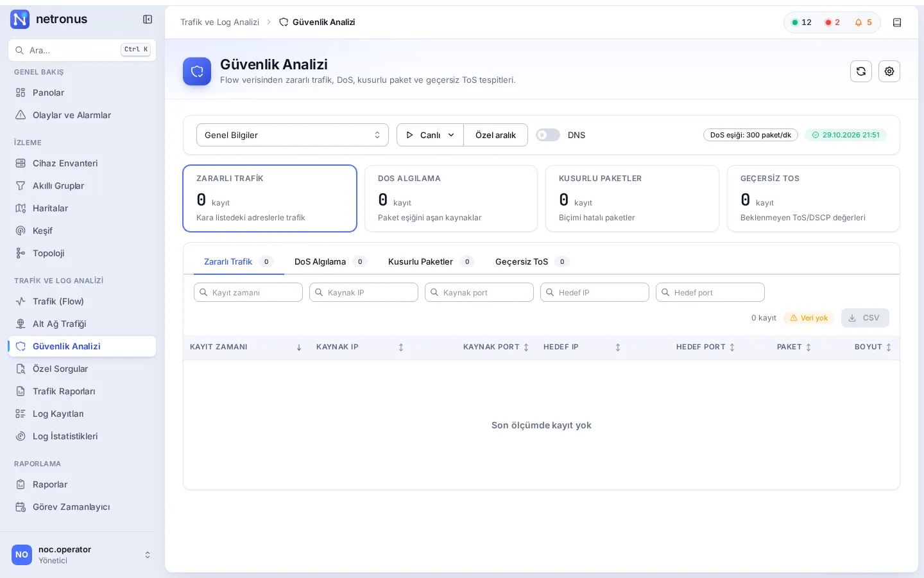Screen dimensions: 924x578
Task: Open Trafik (Flow) page
Action: (82, 301)
